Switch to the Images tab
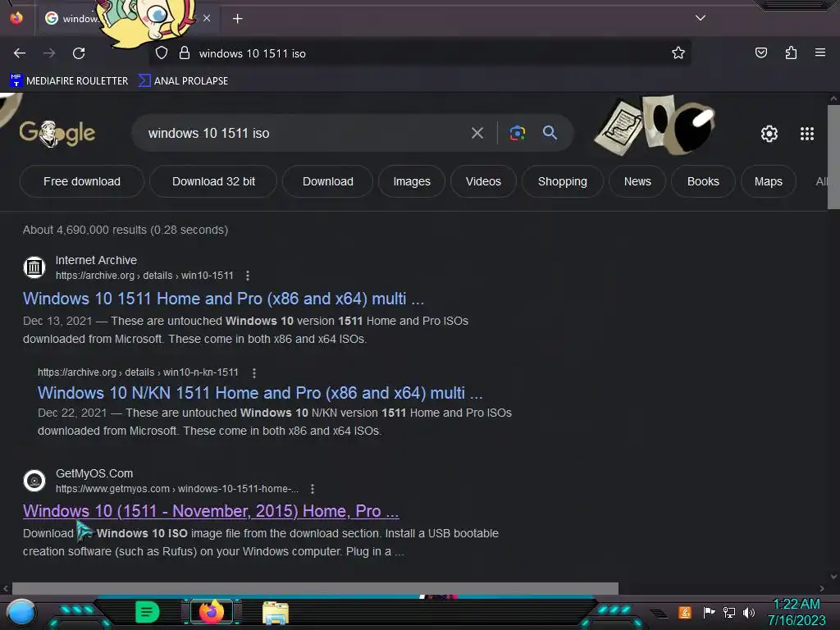The height and width of the screenshot is (630, 840). [412, 181]
